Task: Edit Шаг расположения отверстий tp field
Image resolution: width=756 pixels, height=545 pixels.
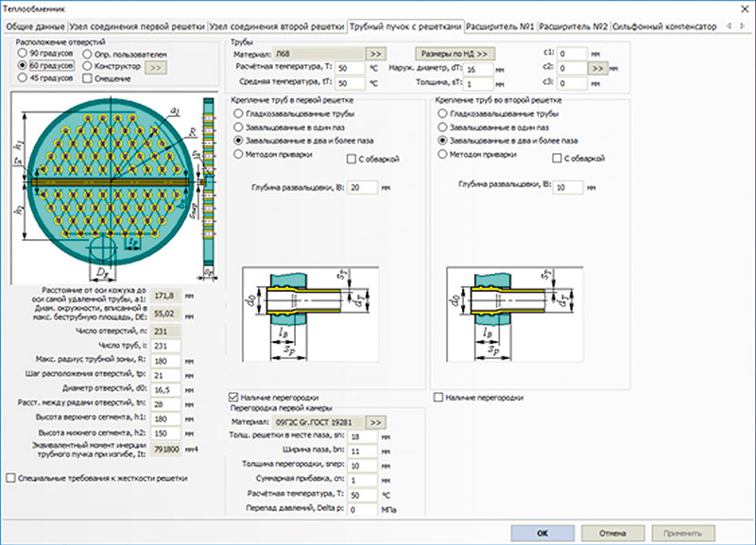Action: tap(166, 375)
